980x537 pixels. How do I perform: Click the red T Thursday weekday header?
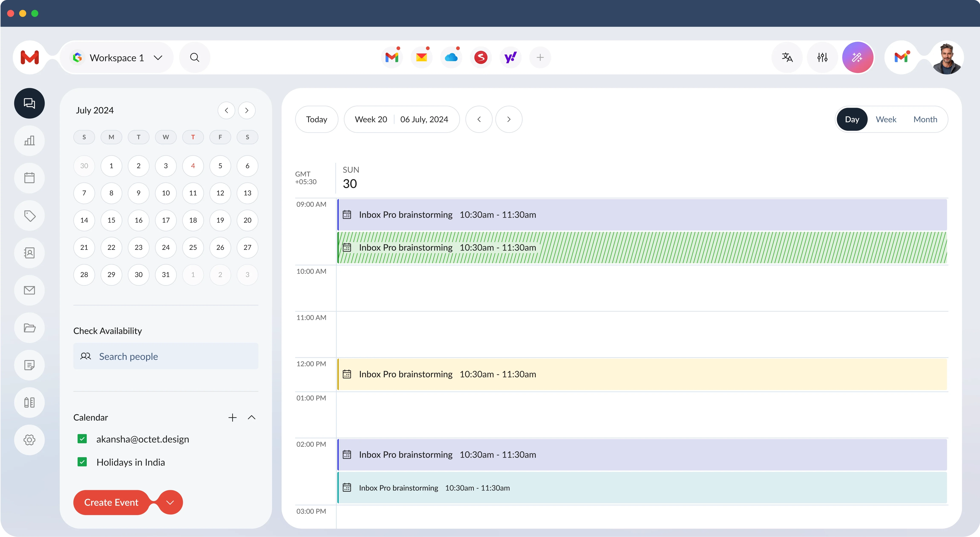(x=193, y=137)
